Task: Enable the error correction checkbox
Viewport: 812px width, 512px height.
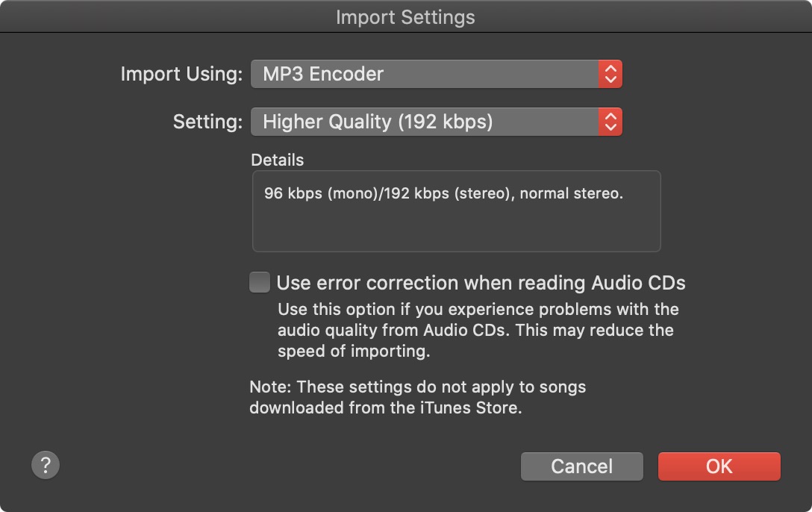Action: (260, 283)
